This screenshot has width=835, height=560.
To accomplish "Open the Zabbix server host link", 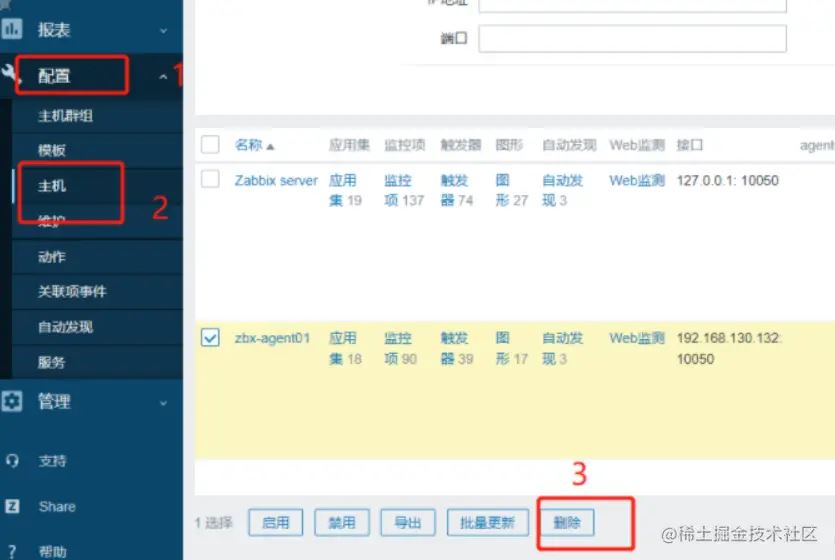I will coord(276,180).
